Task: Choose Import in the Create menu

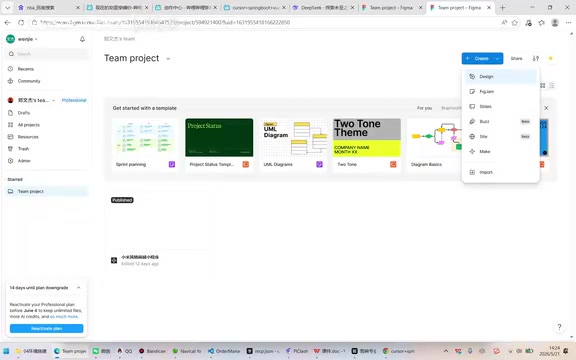Action: [x=500, y=172]
